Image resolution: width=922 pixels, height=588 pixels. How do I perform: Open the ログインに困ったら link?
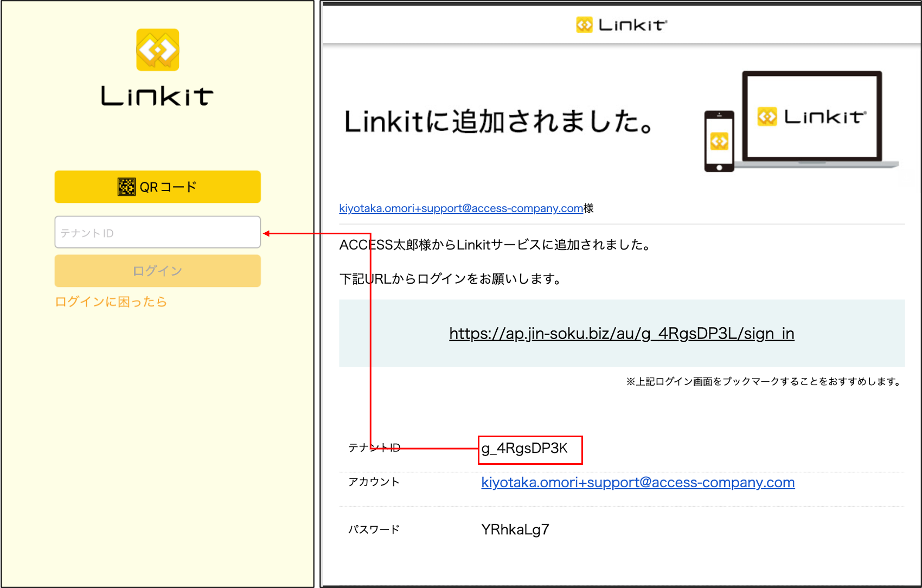[x=111, y=302]
